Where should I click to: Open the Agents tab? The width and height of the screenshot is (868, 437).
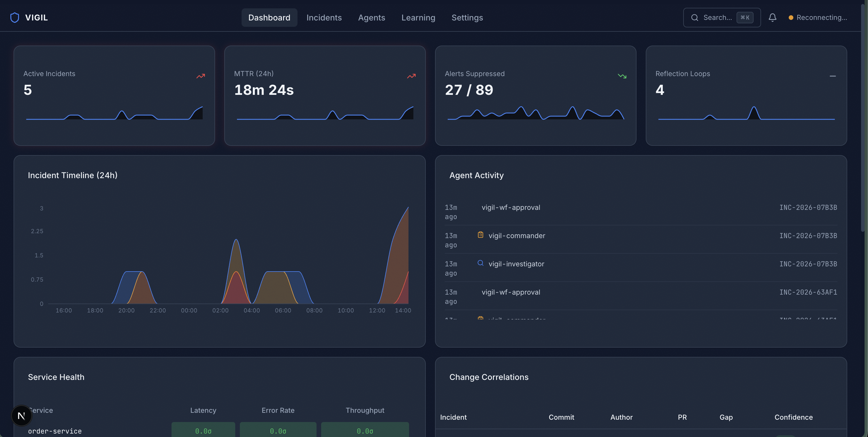click(x=371, y=18)
